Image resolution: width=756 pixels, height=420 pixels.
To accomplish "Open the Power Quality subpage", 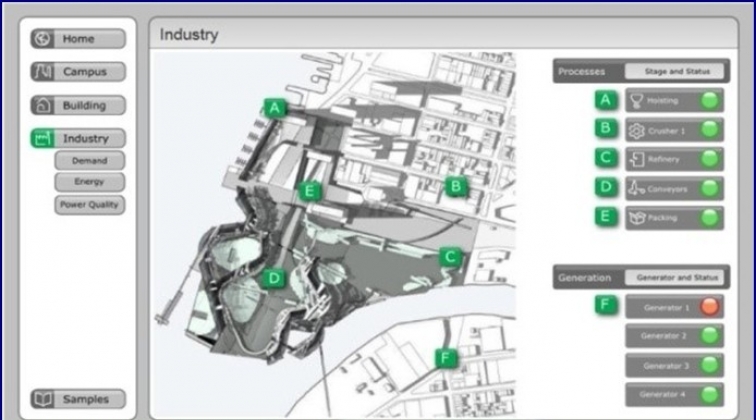I will coord(90,205).
